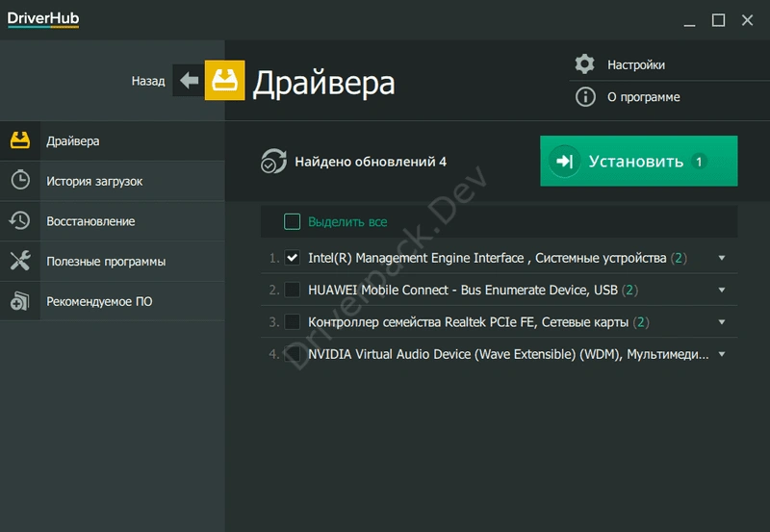This screenshot has height=532, width=770.
Task: Click the count badge on Install button
Action: click(699, 161)
